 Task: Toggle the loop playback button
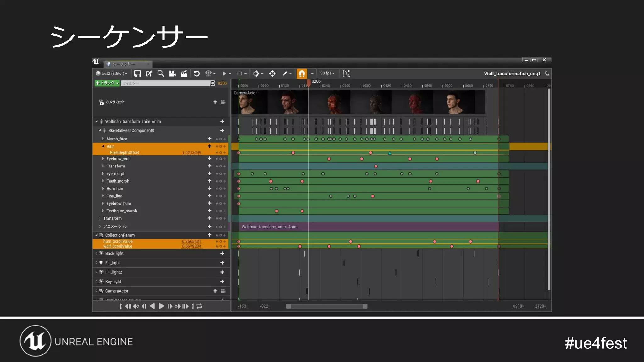[199, 306]
